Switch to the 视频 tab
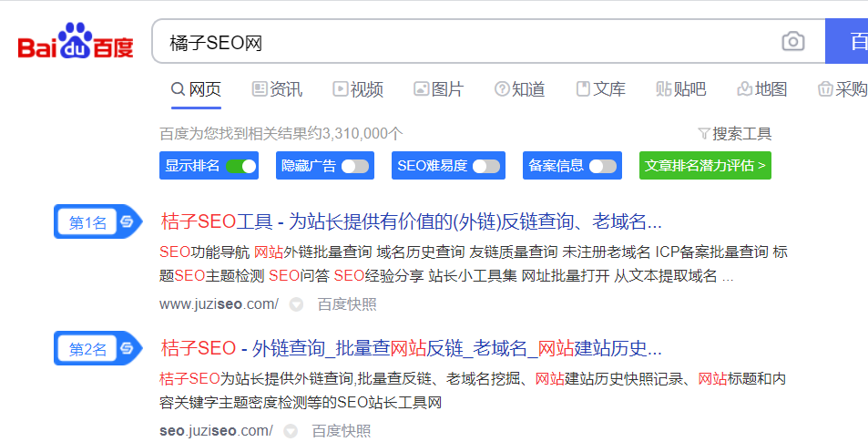 click(358, 89)
